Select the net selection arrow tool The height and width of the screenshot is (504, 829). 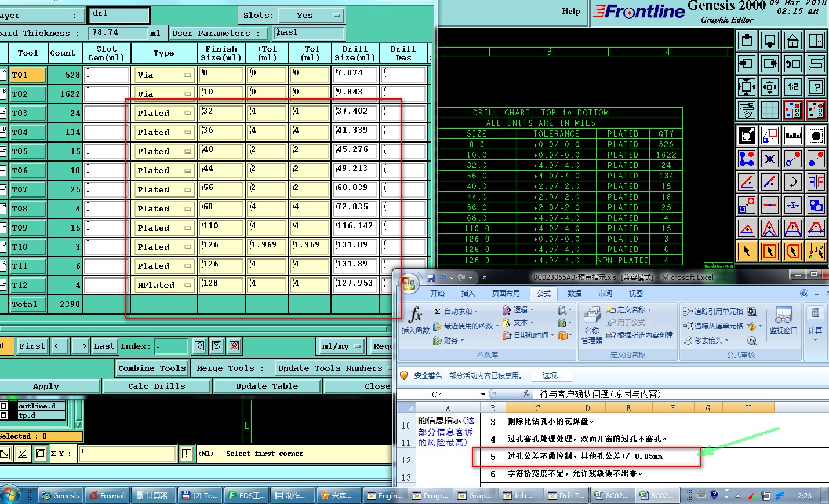click(816, 251)
